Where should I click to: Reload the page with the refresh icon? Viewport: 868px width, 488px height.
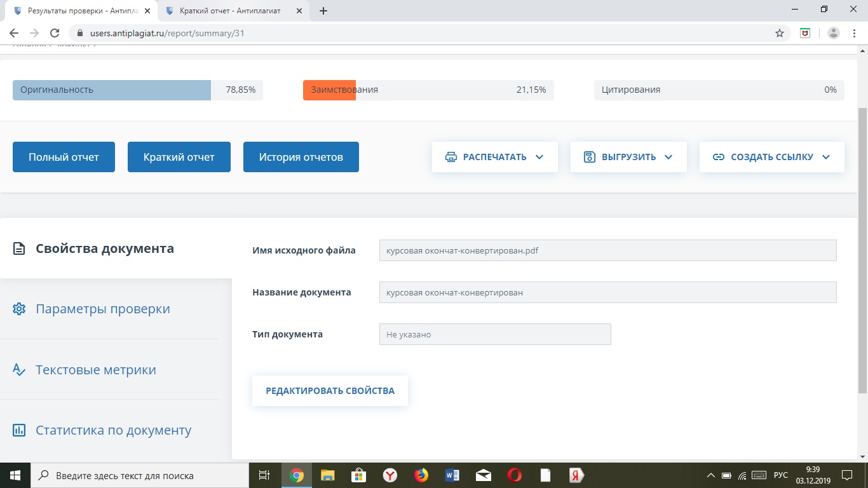coord(55,34)
